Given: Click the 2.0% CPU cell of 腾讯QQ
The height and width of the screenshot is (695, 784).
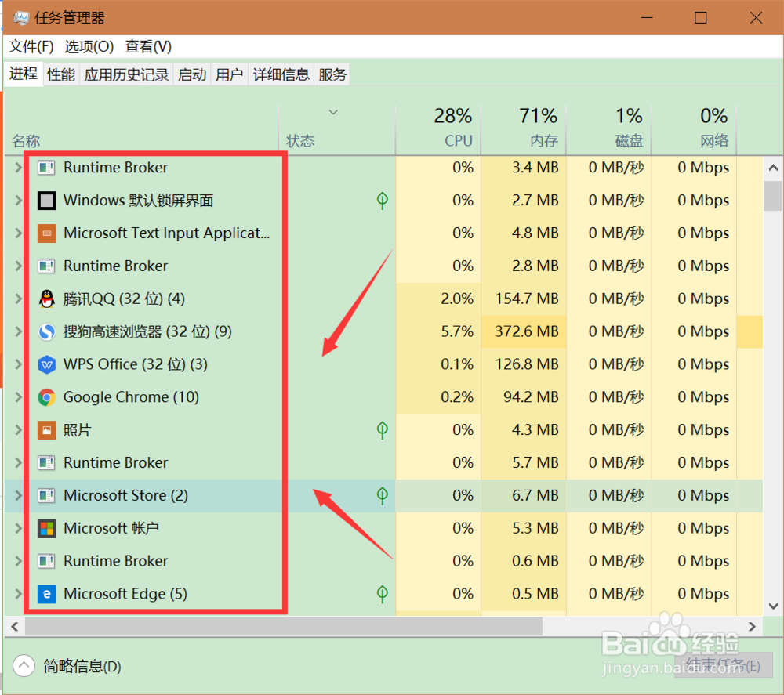Looking at the screenshot, I should click(x=438, y=299).
